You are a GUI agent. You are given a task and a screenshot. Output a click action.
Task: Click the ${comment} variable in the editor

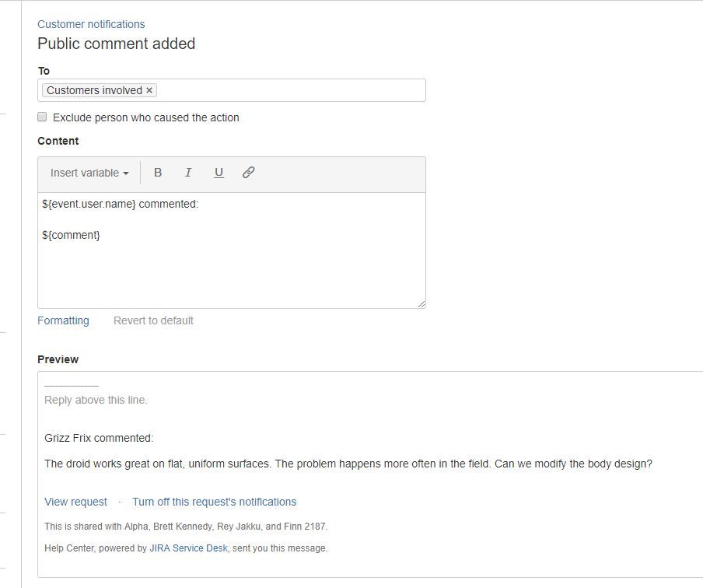[x=71, y=234]
